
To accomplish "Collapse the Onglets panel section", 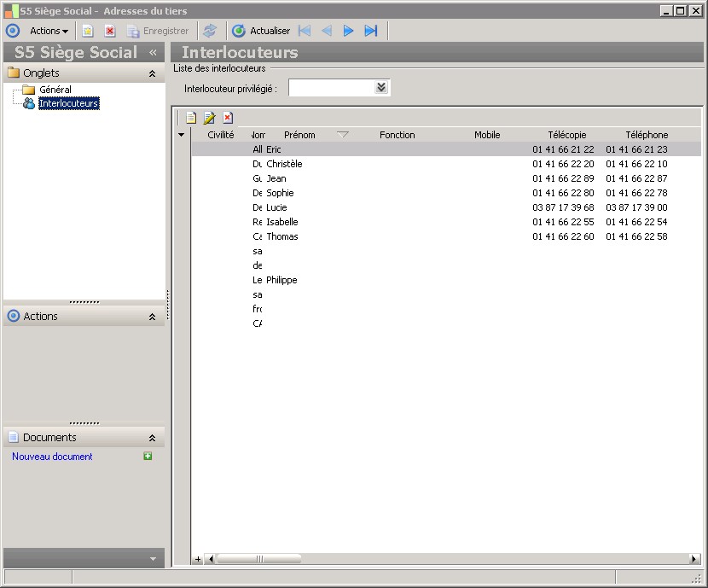I will pos(152,73).
